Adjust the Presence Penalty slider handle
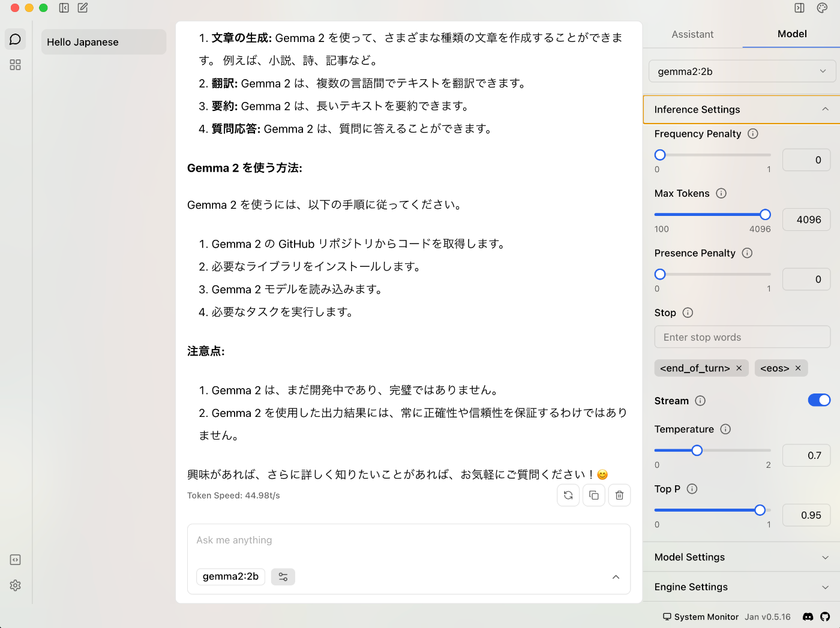Screen dimensions: 840x628 pos(660,274)
